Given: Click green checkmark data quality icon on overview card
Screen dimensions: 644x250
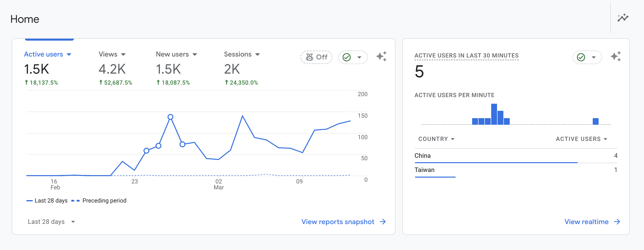Looking at the screenshot, I should click(347, 57).
